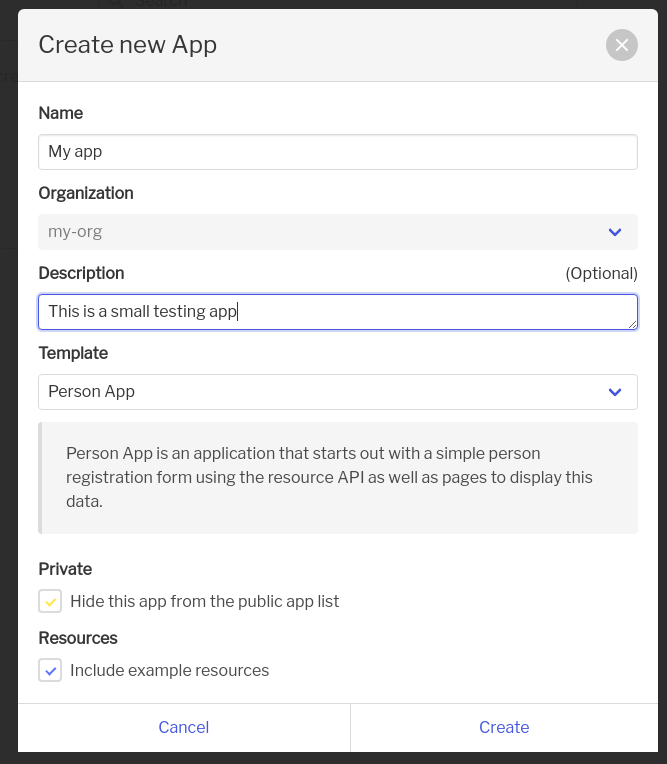Viewport: 667px width, 764px height.
Task: Click the Template dropdown chevron arrow
Action: [615, 392]
